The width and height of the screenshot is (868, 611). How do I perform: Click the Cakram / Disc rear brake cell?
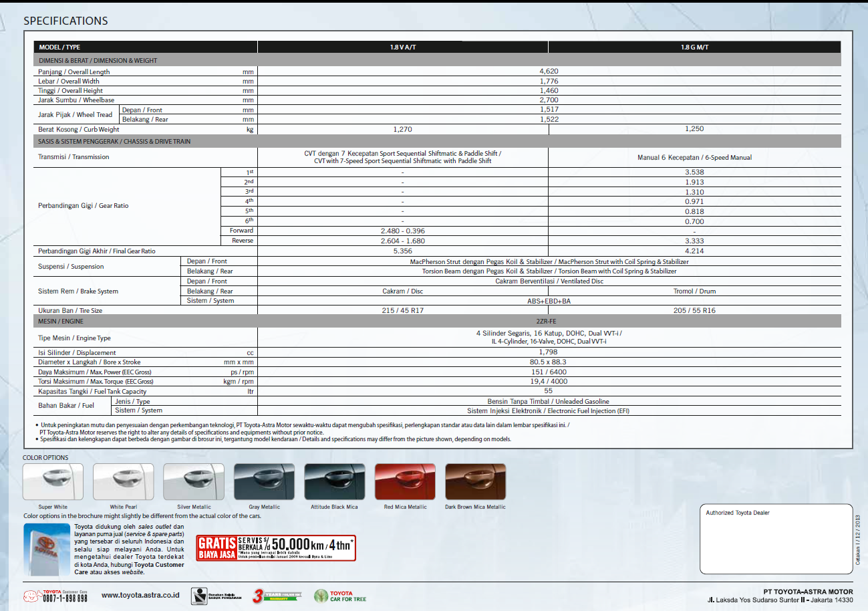tap(403, 291)
